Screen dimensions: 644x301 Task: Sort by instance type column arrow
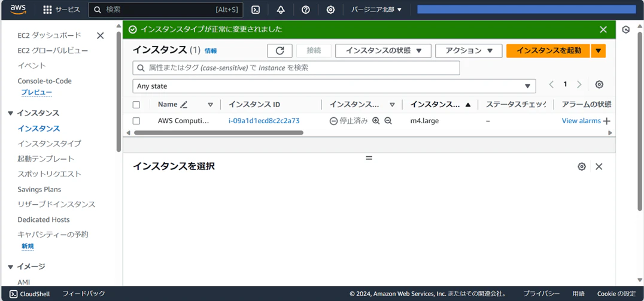click(468, 105)
